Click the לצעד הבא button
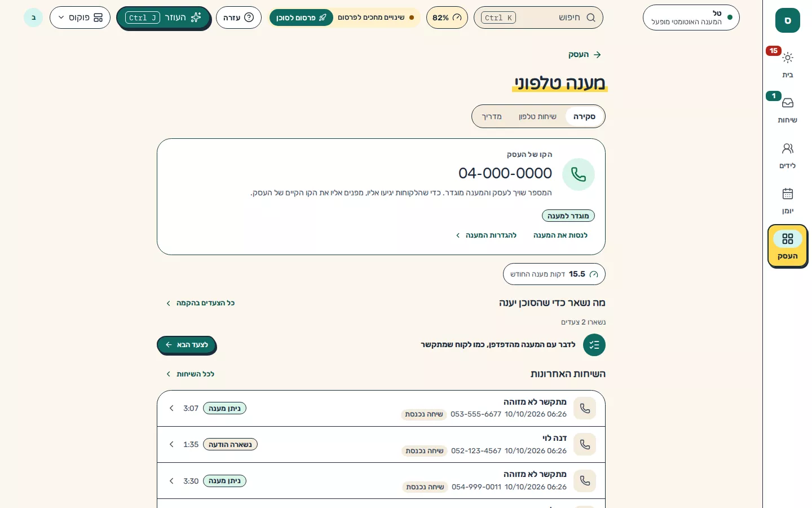The width and height of the screenshot is (812, 508). 187,345
